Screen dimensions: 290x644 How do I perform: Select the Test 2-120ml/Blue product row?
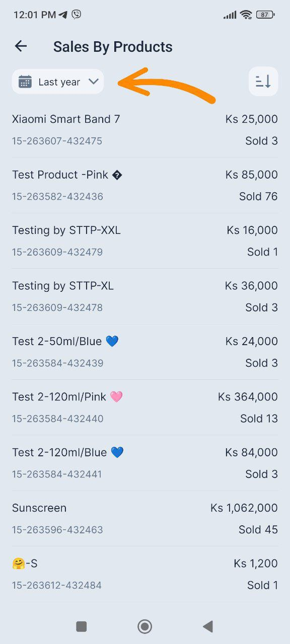click(145, 463)
